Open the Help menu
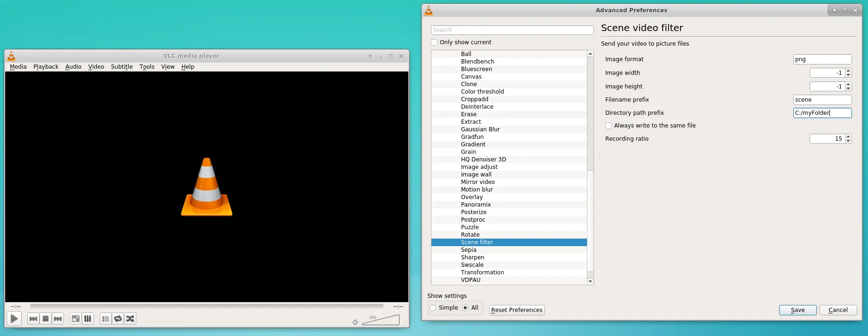 click(x=188, y=67)
